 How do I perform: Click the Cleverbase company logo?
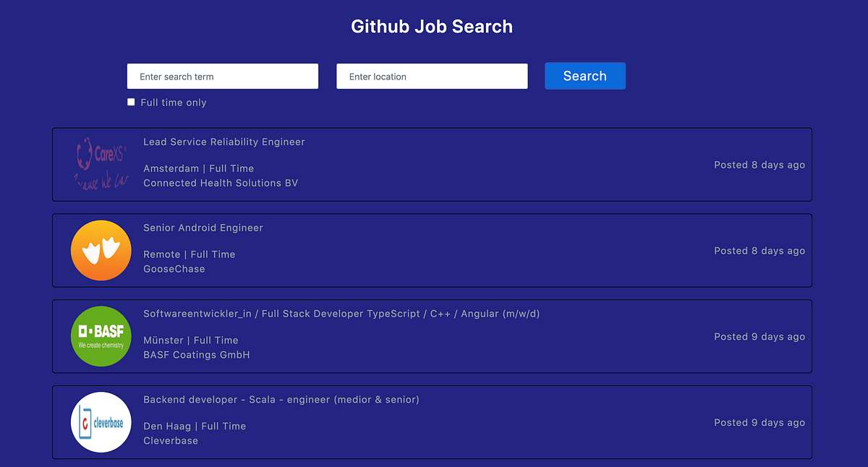101,422
